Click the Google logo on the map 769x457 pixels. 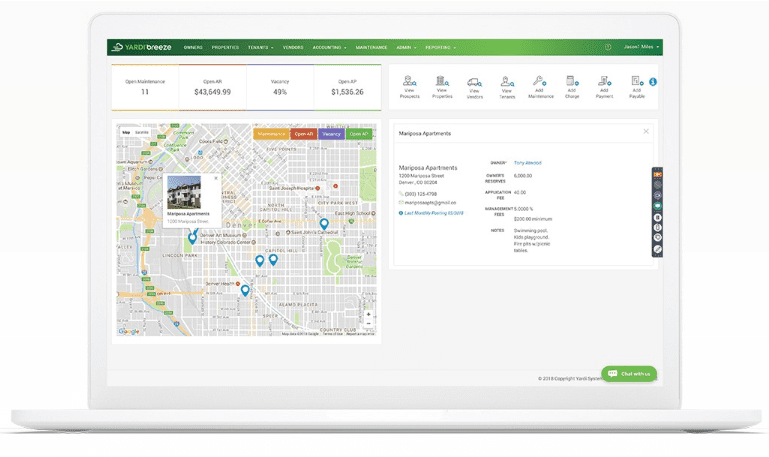point(129,331)
